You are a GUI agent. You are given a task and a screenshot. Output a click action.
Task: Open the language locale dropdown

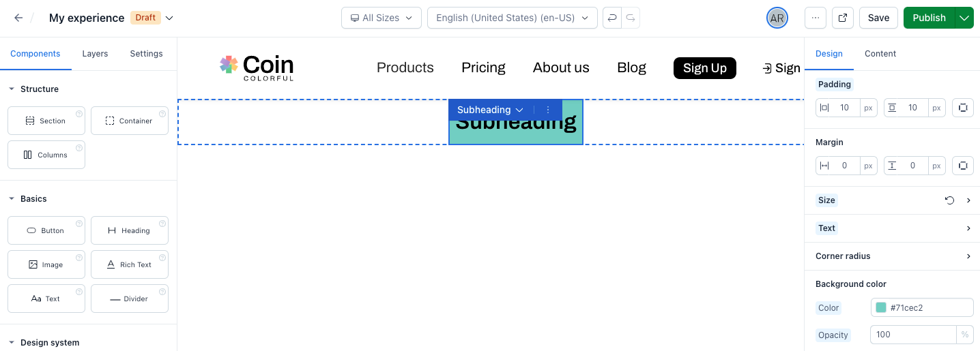tap(512, 18)
